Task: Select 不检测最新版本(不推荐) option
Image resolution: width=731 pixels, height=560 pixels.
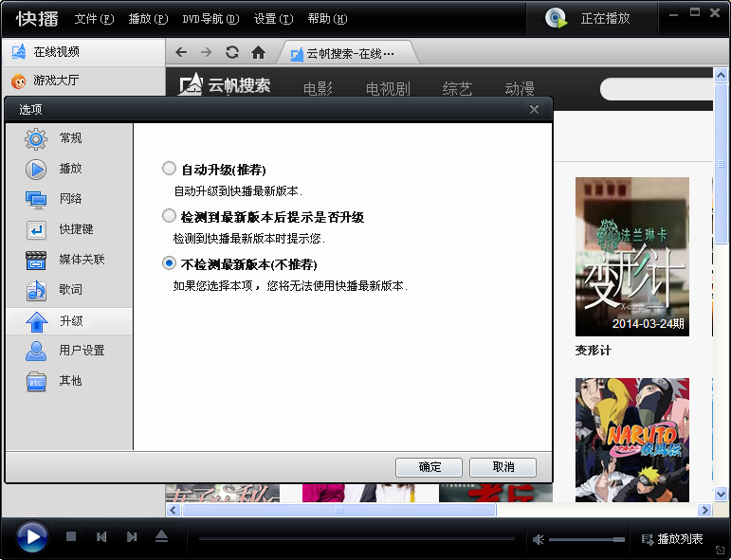Action: click(x=170, y=263)
